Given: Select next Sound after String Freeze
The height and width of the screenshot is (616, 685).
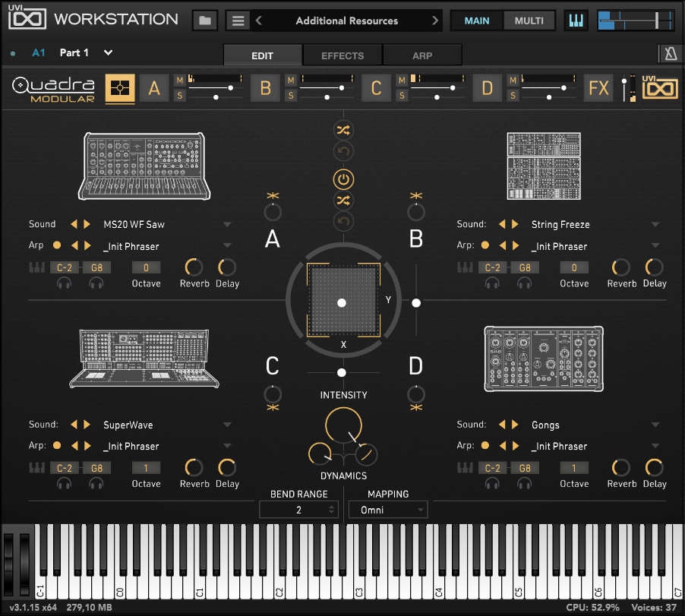Looking at the screenshot, I should click(515, 224).
